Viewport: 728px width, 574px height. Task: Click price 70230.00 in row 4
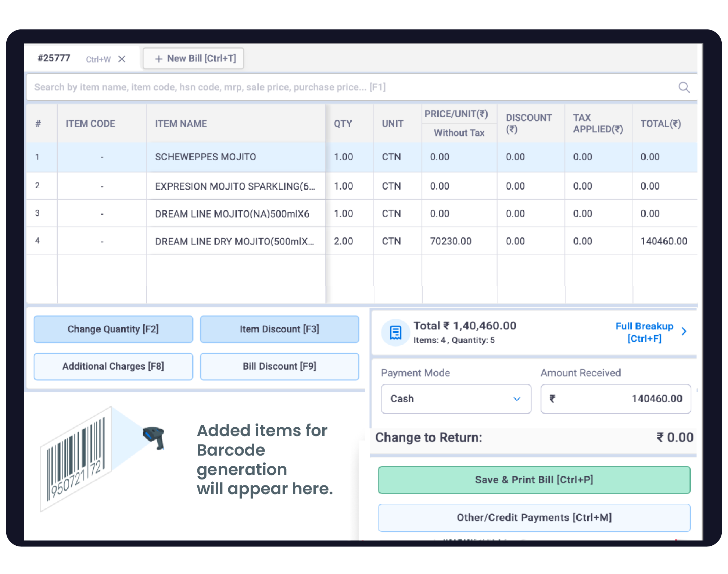451,241
